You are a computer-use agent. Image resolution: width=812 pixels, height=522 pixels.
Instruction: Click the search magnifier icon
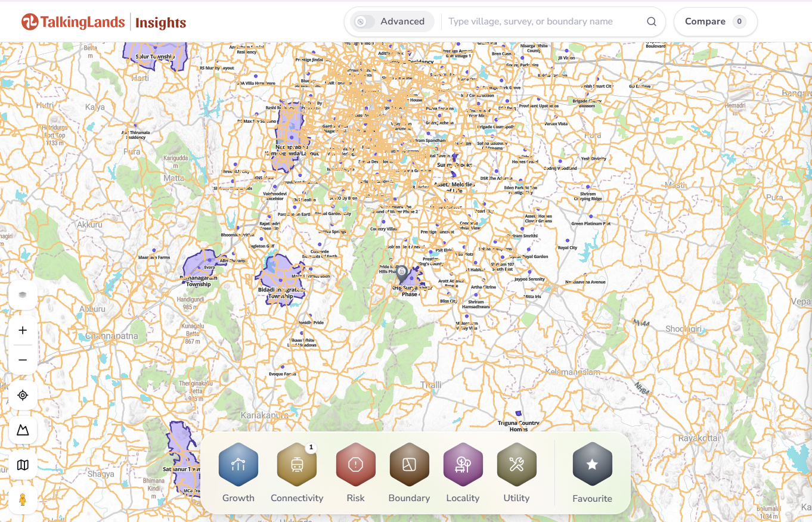pos(652,21)
